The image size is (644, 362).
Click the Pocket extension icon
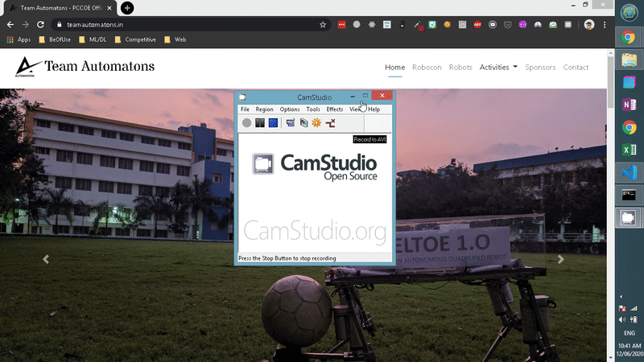[508, 25]
